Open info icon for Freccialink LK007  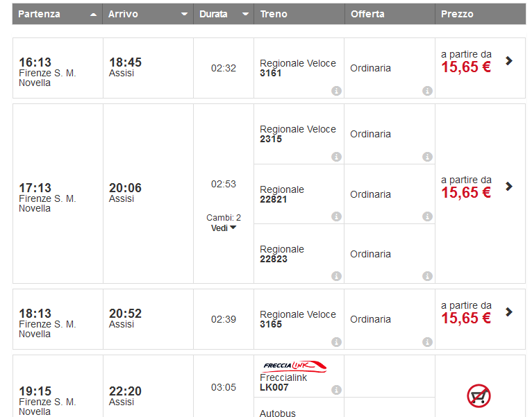(x=337, y=390)
